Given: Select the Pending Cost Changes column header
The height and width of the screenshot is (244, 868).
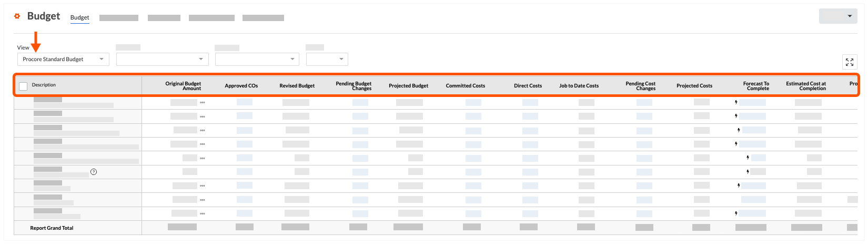Looking at the screenshot, I should [640, 86].
